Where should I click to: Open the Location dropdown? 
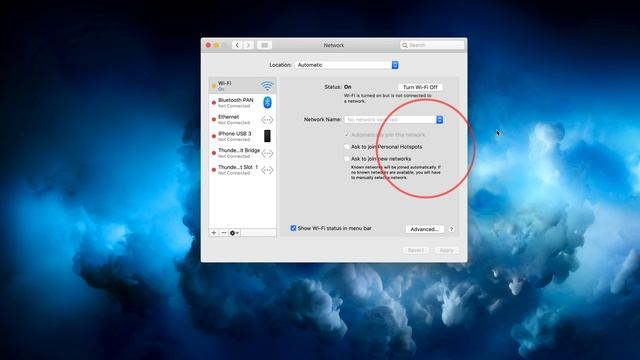point(347,65)
